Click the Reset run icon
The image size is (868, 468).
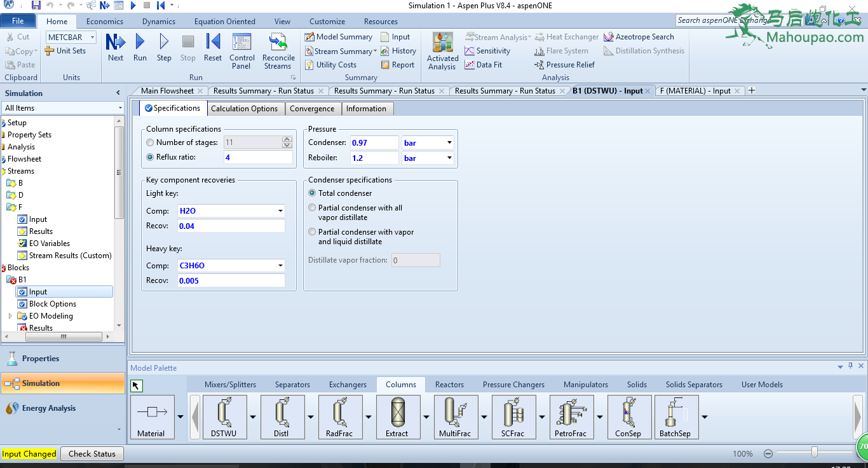213,48
